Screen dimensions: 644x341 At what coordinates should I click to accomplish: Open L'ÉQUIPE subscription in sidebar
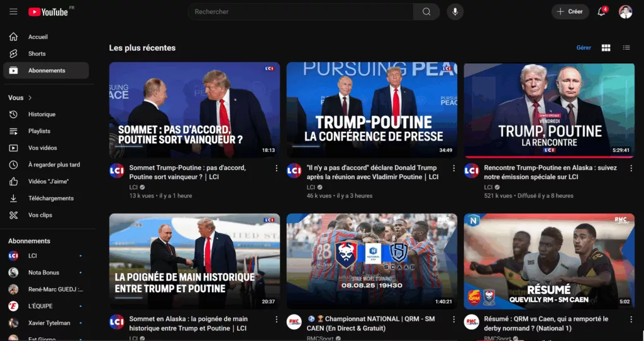coord(46,306)
